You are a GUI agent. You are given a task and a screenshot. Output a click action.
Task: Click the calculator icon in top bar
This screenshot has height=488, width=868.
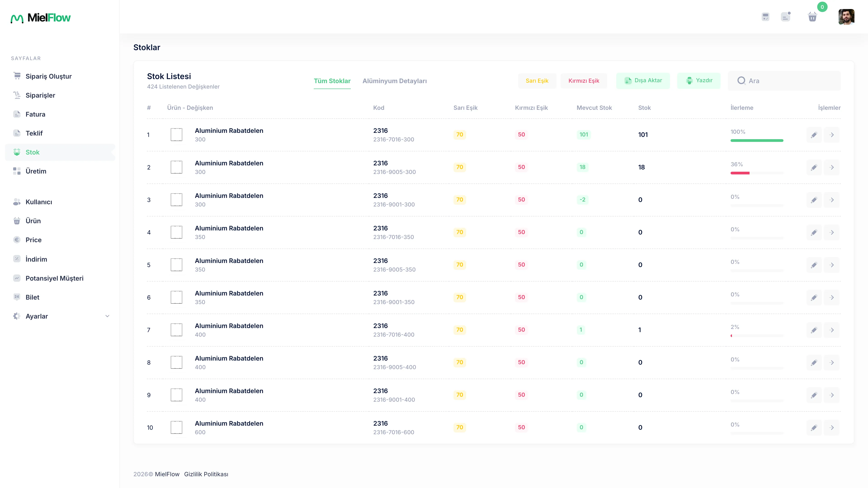[x=765, y=16]
